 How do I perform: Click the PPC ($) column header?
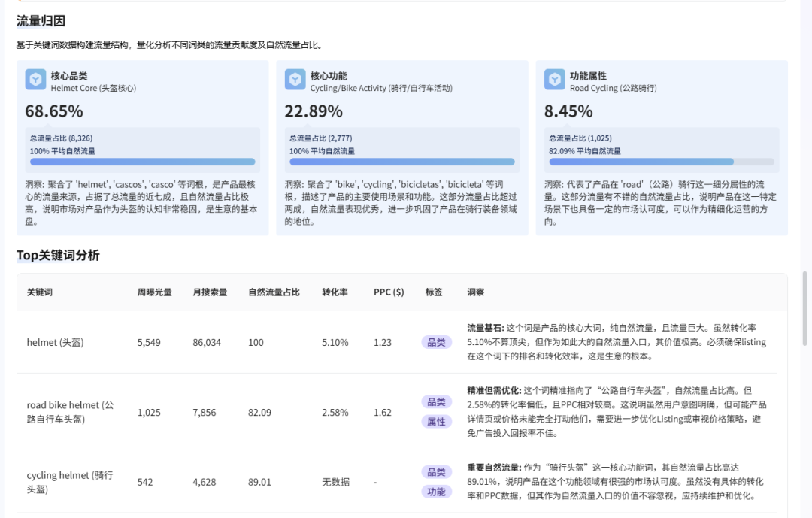(x=386, y=292)
